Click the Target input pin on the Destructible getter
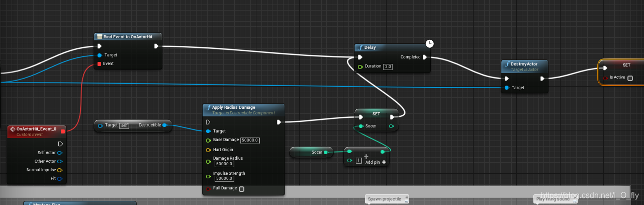Viewport: 644px width, 205px height. 101,125
